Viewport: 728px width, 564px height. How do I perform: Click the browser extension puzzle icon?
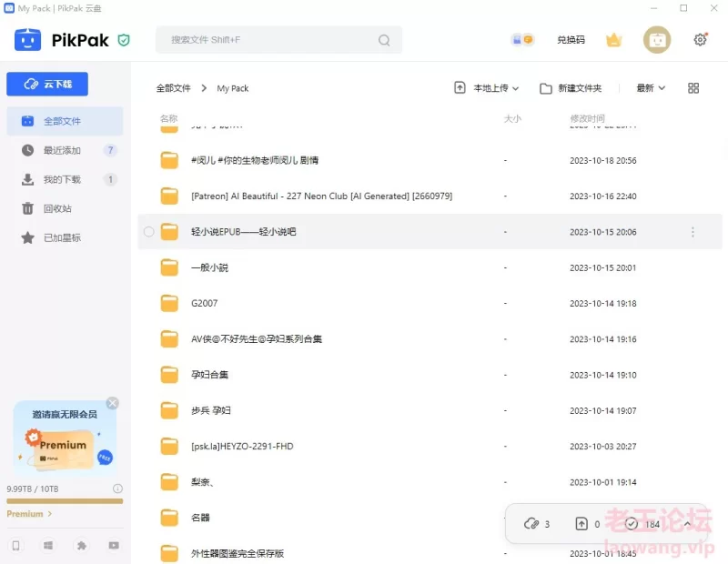82,546
